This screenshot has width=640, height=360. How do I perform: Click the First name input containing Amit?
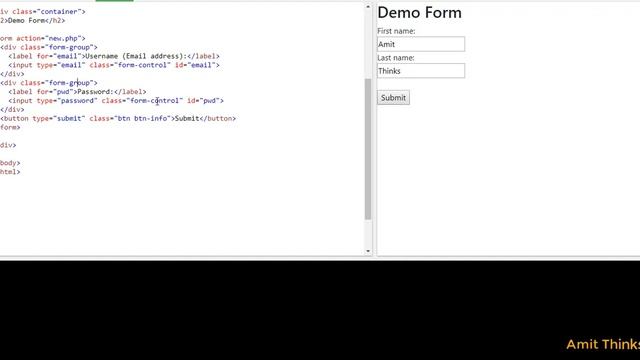pos(421,44)
